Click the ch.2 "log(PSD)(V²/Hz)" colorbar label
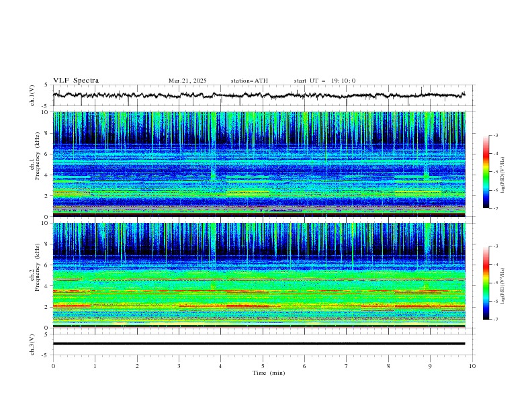The height and width of the screenshot is (411, 532). [503, 286]
